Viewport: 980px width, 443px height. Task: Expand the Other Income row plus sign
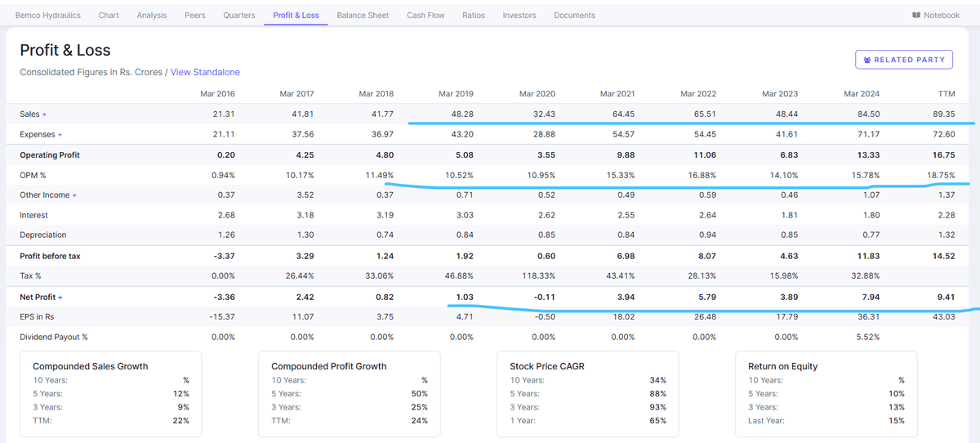(x=75, y=195)
